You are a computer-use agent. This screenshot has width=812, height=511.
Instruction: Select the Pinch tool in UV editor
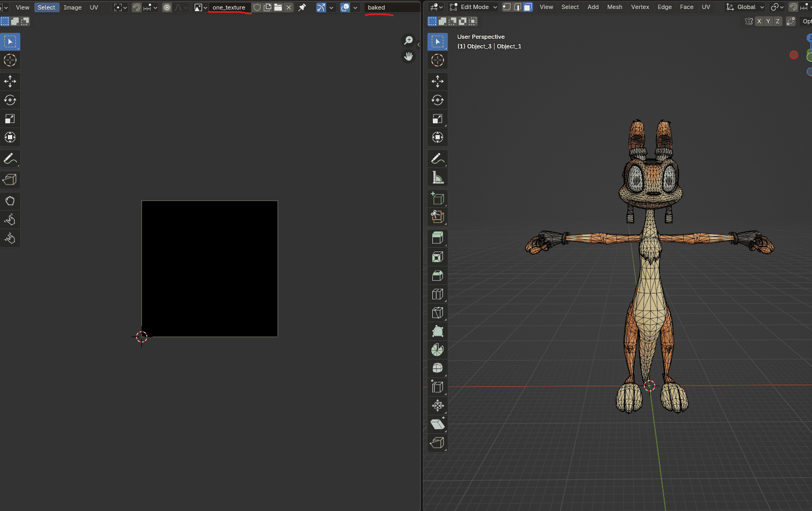(10, 238)
